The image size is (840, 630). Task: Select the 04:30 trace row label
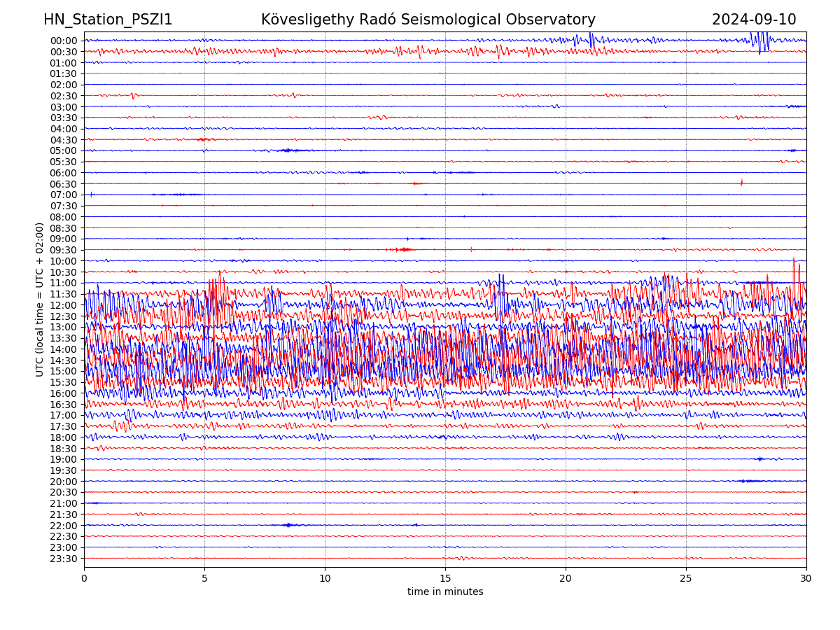pos(64,140)
